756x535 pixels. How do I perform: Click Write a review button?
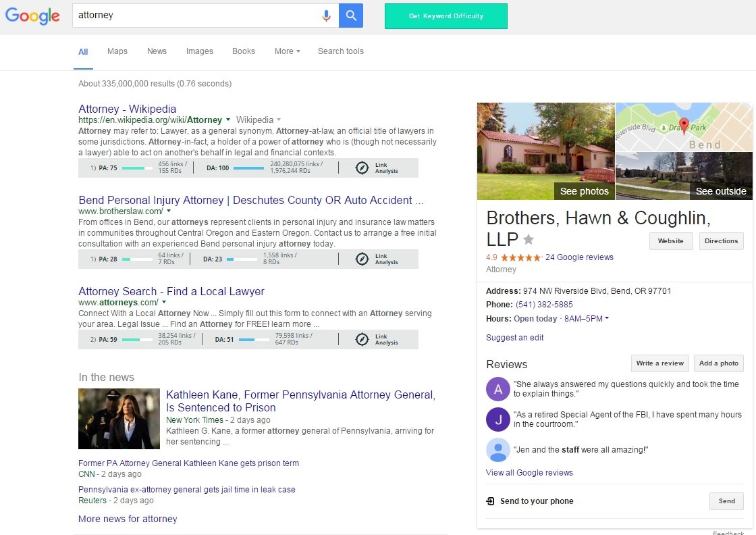(659, 363)
